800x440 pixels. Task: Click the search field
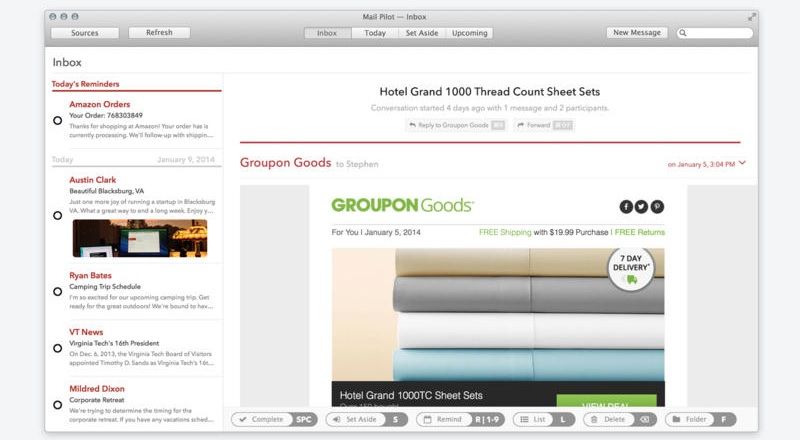coord(715,33)
